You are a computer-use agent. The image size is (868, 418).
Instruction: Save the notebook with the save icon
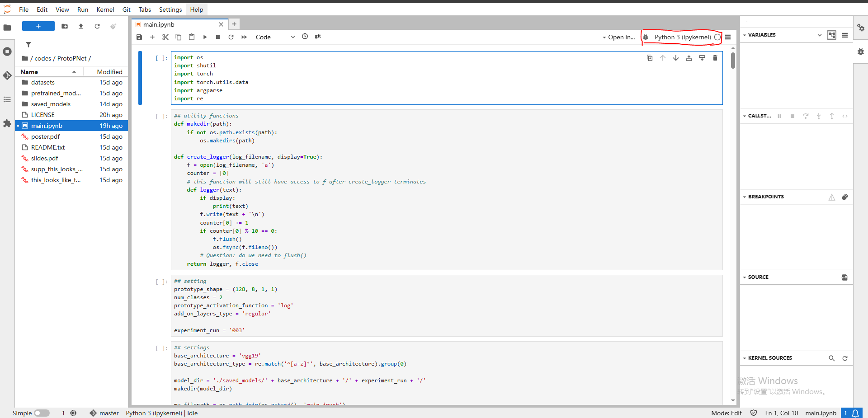coord(139,37)
